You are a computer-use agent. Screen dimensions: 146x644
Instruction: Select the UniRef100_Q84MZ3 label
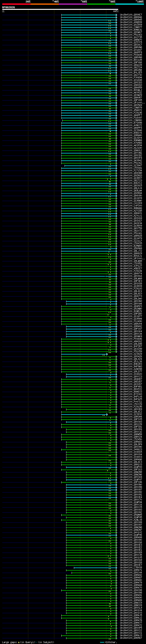[131, 306]
